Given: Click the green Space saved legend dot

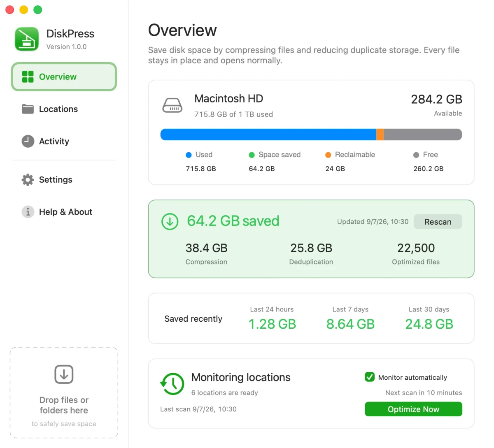Looking at the screenshot, I should (x=252, y=155).
